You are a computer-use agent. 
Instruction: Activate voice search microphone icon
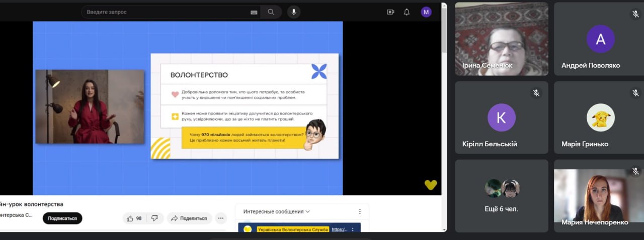(x=294, y=12)
